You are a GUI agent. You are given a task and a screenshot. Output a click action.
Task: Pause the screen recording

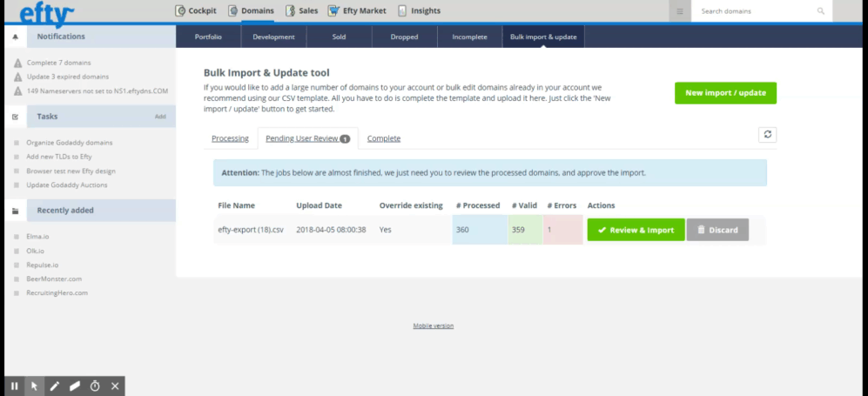coord(15,386)
